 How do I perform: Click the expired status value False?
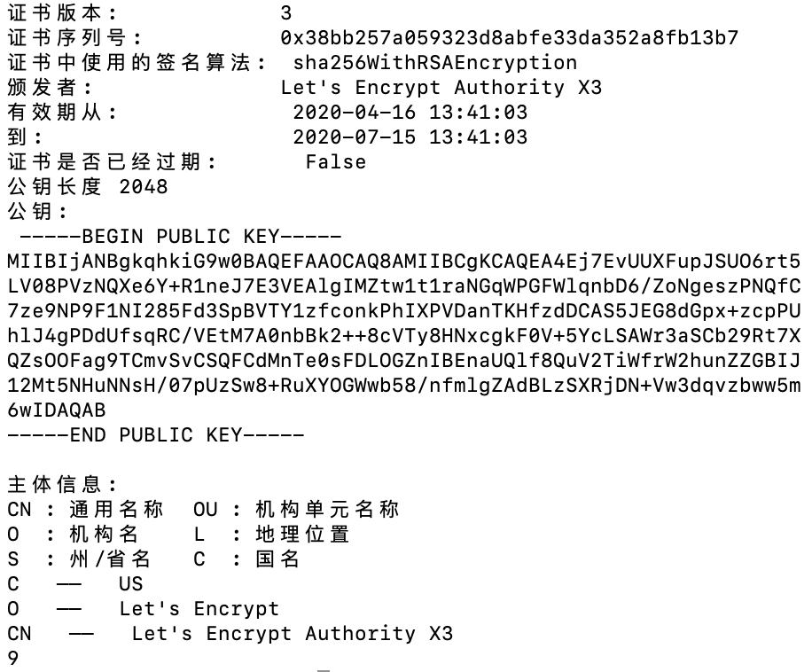coord(335,161)
